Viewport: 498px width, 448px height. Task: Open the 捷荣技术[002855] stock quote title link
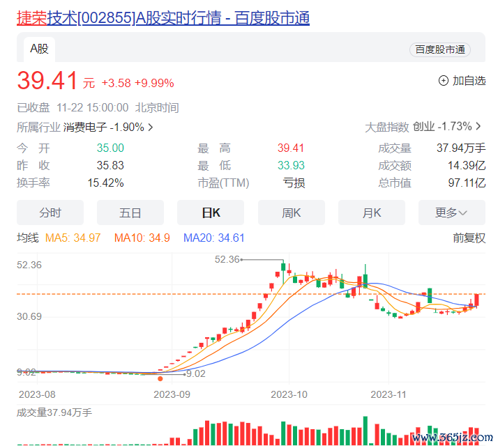pyautogui.click(x=163, y=18)
